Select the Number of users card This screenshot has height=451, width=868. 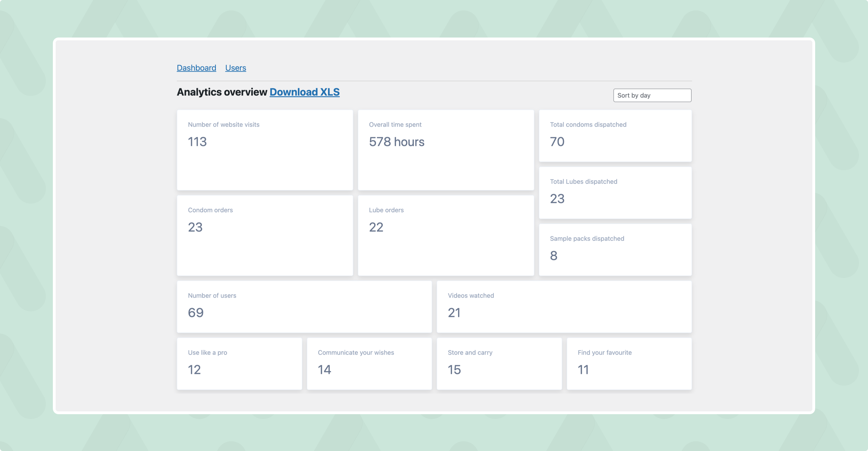coord(304,307)
